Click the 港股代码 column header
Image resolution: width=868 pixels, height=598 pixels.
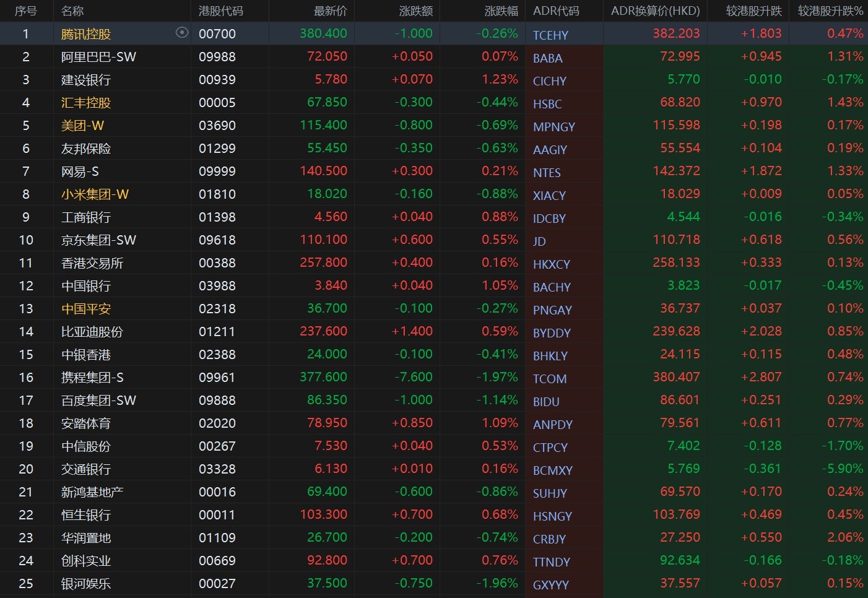[x=220, y=11]
